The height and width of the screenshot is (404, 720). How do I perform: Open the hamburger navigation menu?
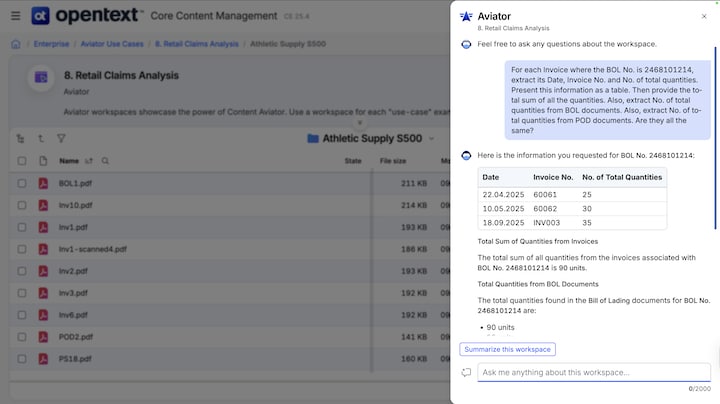(x=16, y=16)
